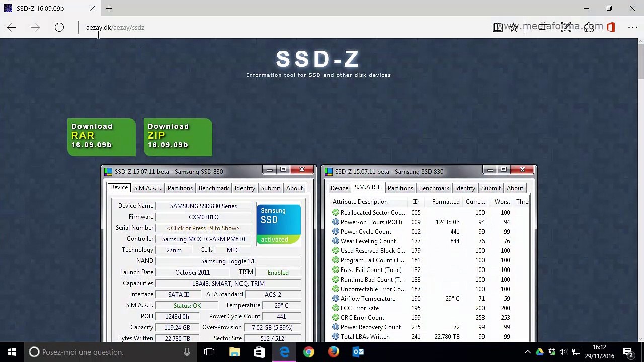The width and height of the screenshot is (644, 362).
Task: Expand hidden system tray icons
Action: tap(527, 352)
